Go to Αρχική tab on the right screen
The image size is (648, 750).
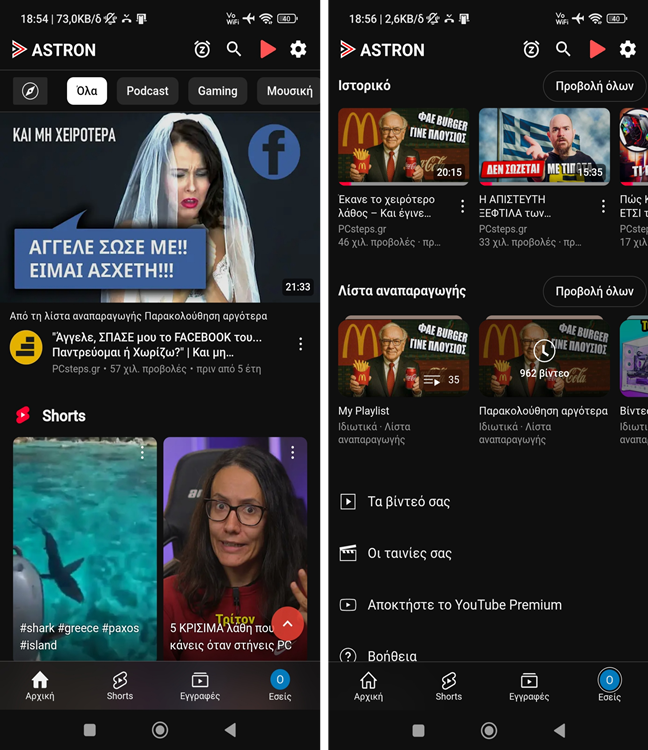368,685
